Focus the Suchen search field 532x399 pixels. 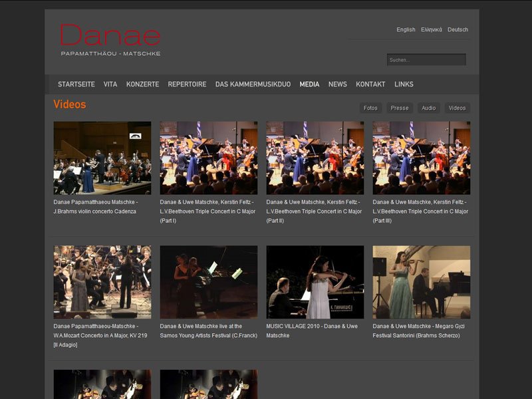426,60
